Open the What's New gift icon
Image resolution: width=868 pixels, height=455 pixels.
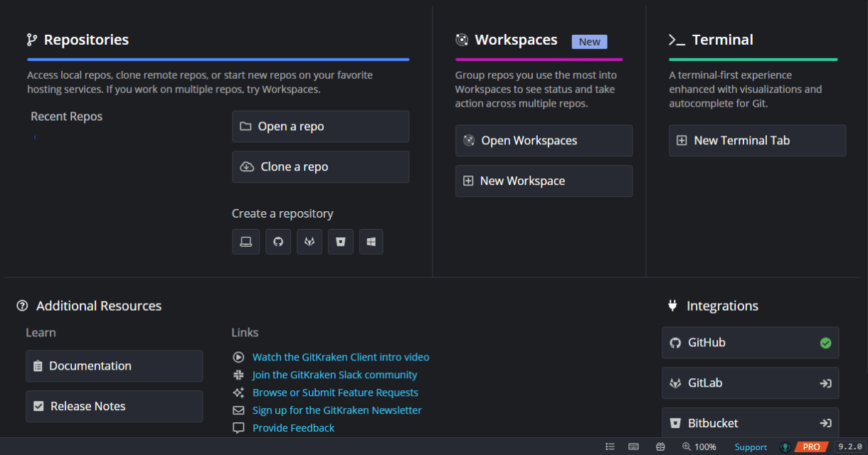coord(660,446)
